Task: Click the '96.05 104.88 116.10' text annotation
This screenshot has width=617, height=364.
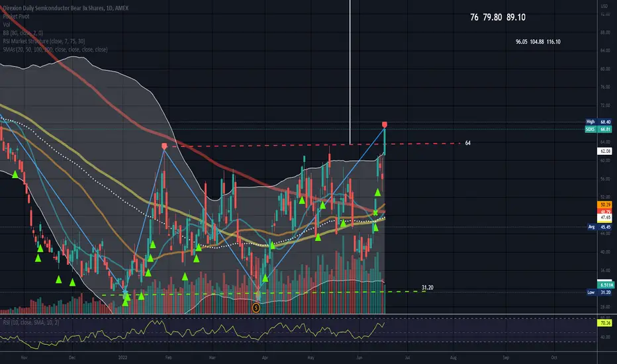Action: point(538,42)
